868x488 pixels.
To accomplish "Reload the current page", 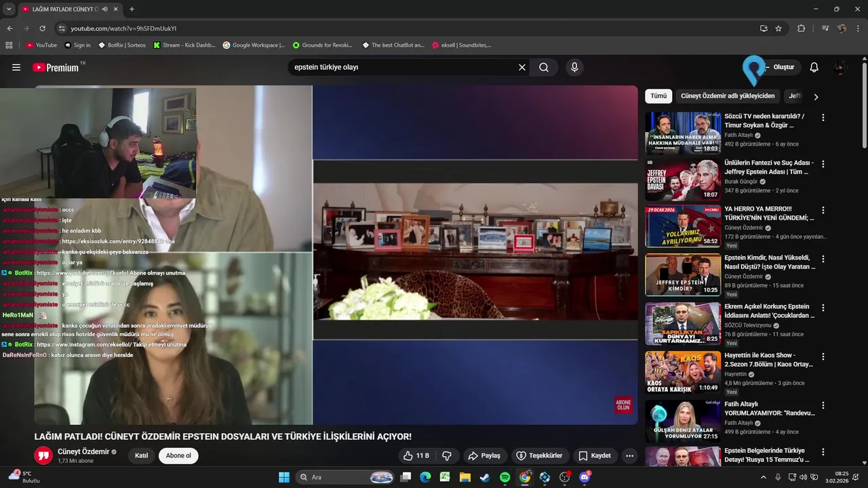I will click(42, 28).
